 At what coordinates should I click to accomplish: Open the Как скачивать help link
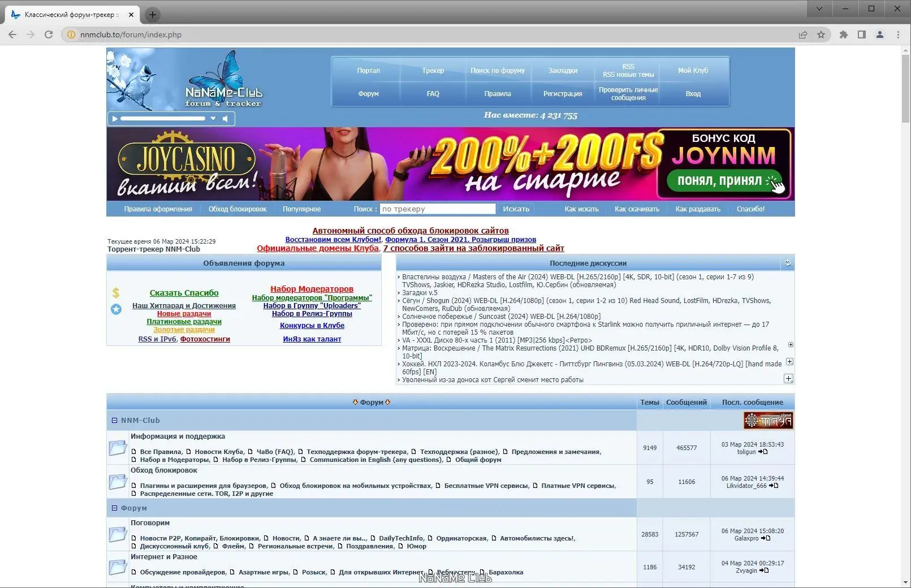637,209
